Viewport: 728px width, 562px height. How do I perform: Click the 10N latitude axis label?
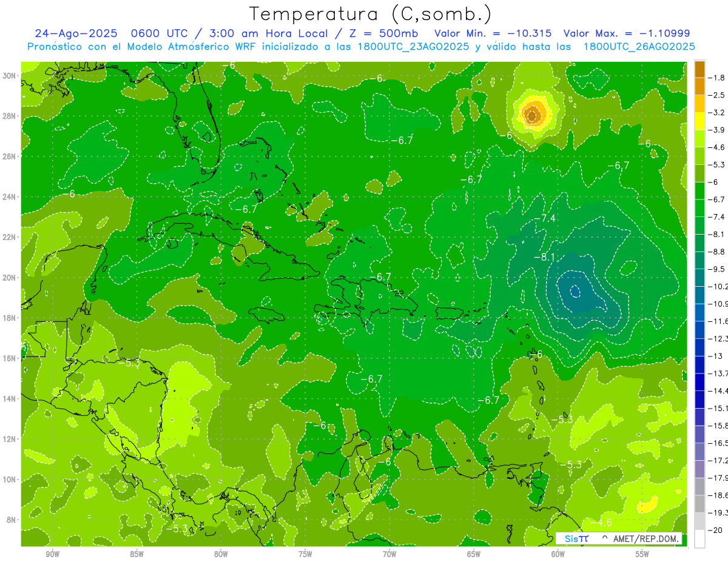pyautogui.click(x=10, y=480)
